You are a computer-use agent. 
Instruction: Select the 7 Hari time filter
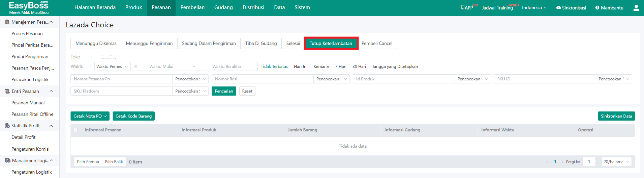[341, 67]
